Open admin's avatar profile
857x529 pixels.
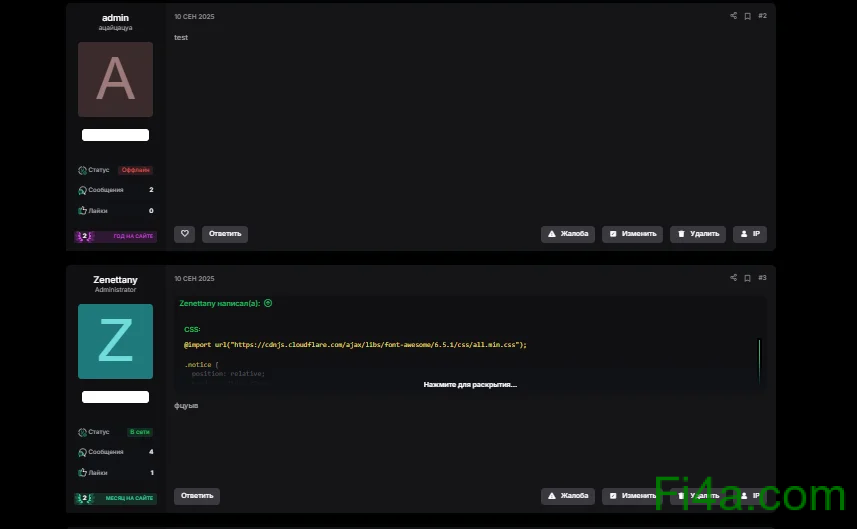click(x=115, y=80)
